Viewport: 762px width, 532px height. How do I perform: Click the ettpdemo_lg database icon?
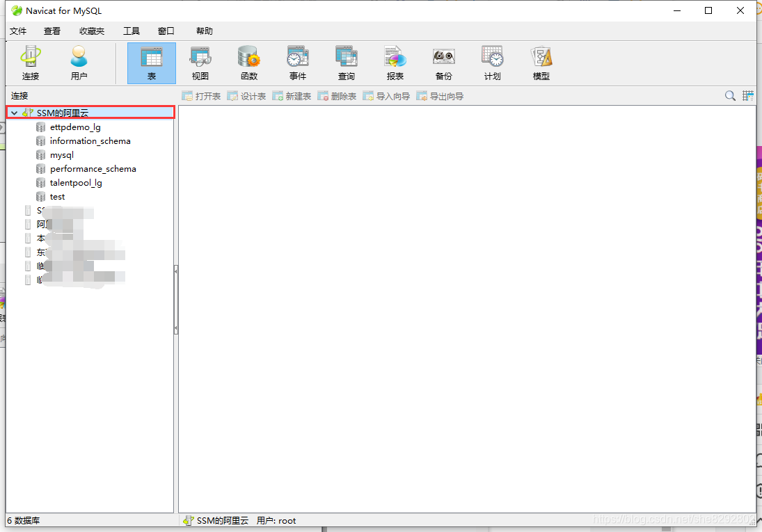pos(41,127)
